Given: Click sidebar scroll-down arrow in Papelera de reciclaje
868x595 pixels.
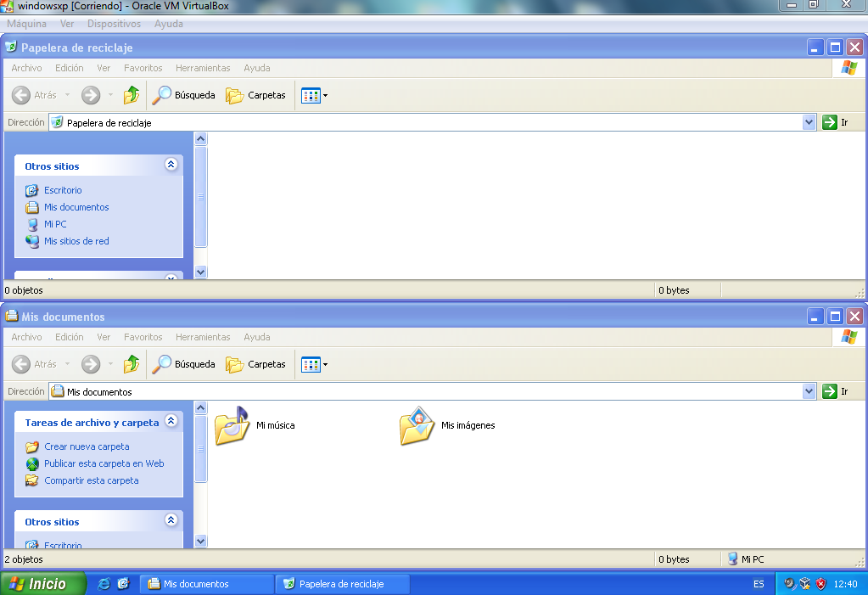Looking at the screenshot, I should coord(201,272).
